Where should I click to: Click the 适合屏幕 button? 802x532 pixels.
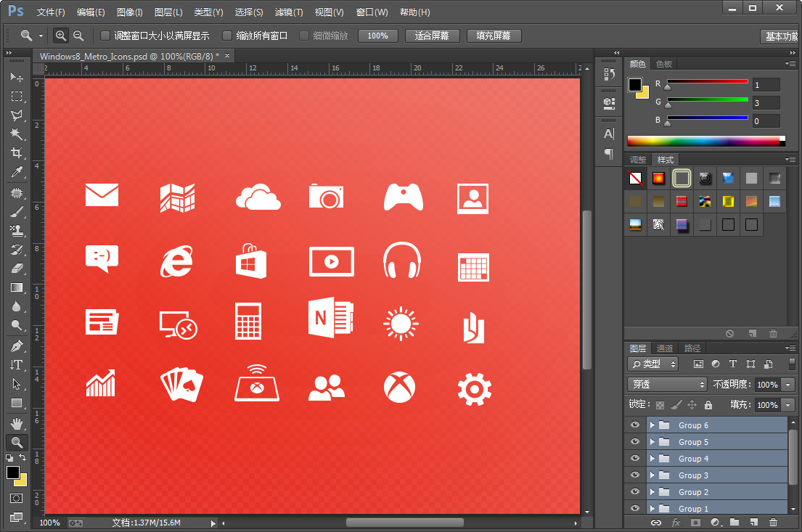click(432, 36)
